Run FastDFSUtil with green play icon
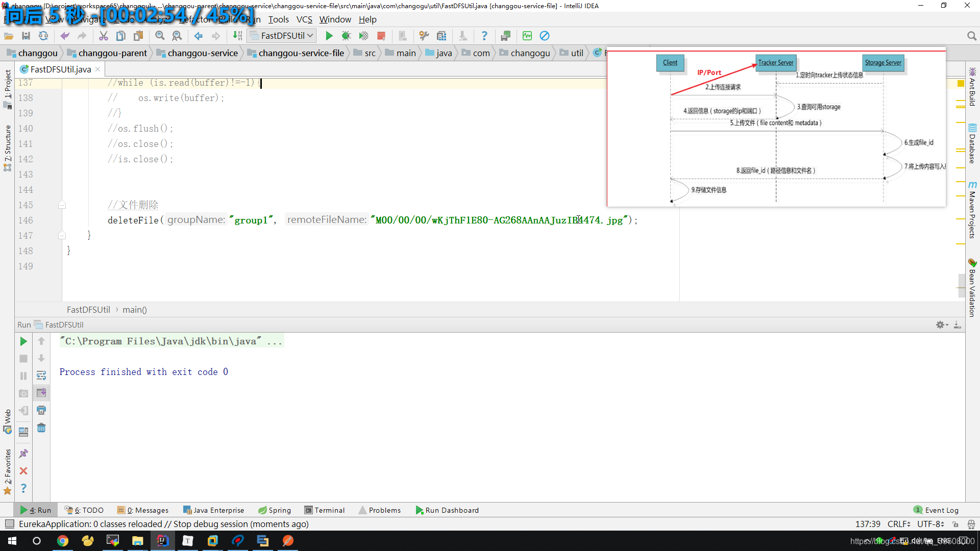 (x=329, y=36)
